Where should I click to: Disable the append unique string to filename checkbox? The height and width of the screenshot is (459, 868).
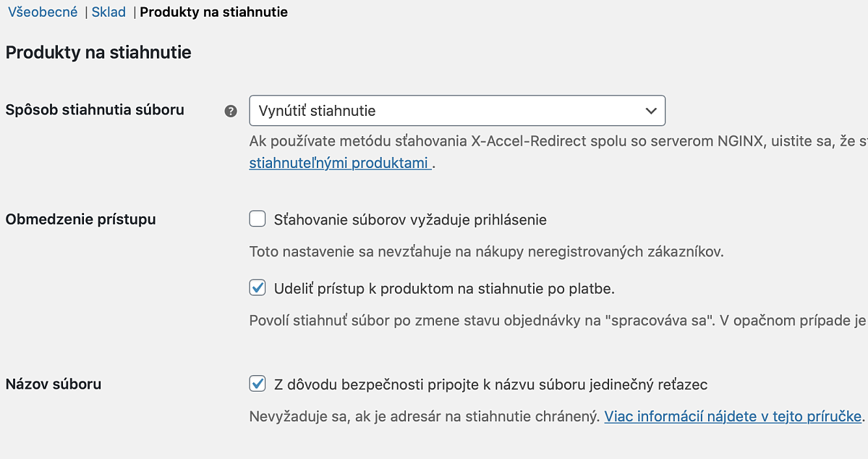click(258, 384)
